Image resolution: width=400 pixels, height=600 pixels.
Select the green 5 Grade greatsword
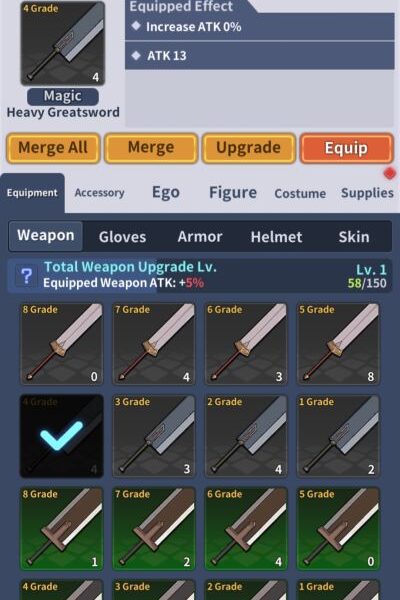pyautogui.click(x=338, y=528)
